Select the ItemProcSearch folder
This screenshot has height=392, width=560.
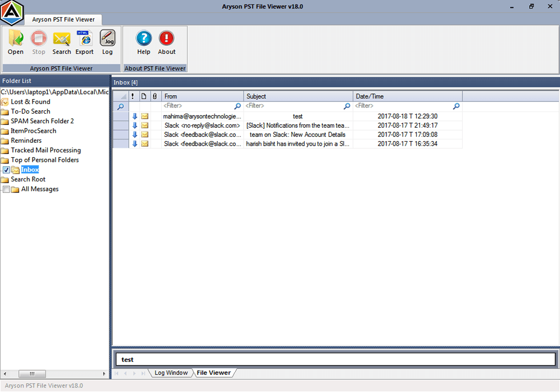[34, 130]
